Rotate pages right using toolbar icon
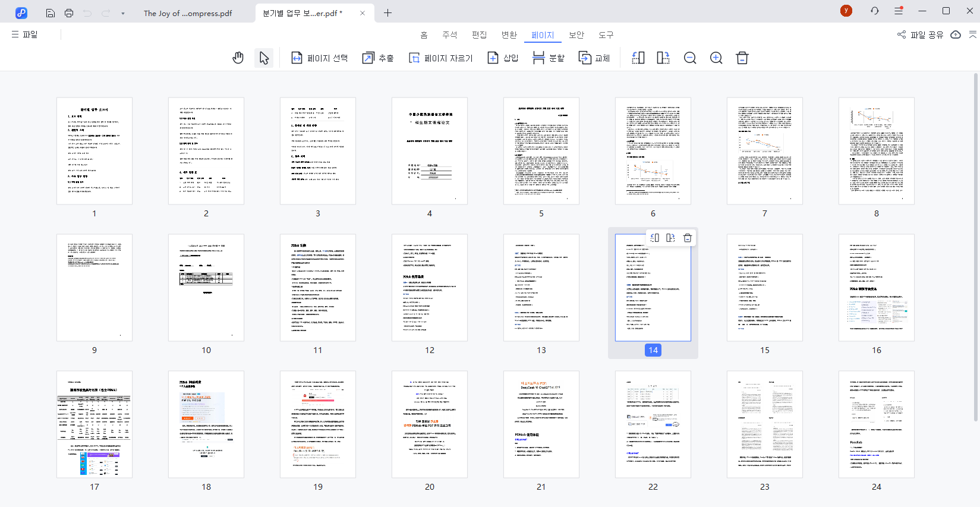Viewport: 980px width, 507px height. pyautogui.click(x=663, y=58)
